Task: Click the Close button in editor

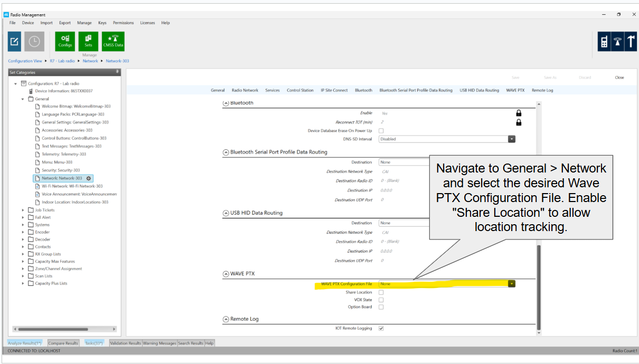Action: tap(619, 78)
